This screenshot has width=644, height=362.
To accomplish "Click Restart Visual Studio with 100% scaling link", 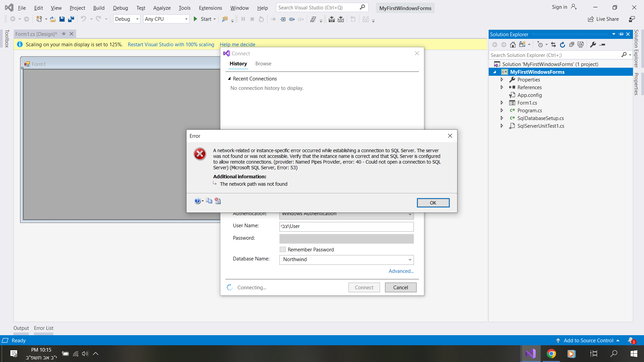I will click(171, 44).
